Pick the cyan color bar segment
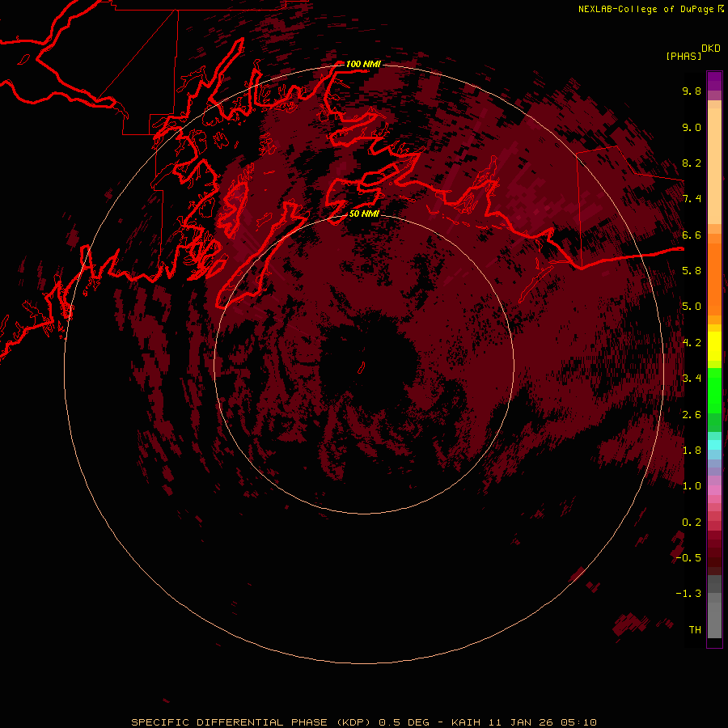The image size is (728, 728). click(714, 445)
